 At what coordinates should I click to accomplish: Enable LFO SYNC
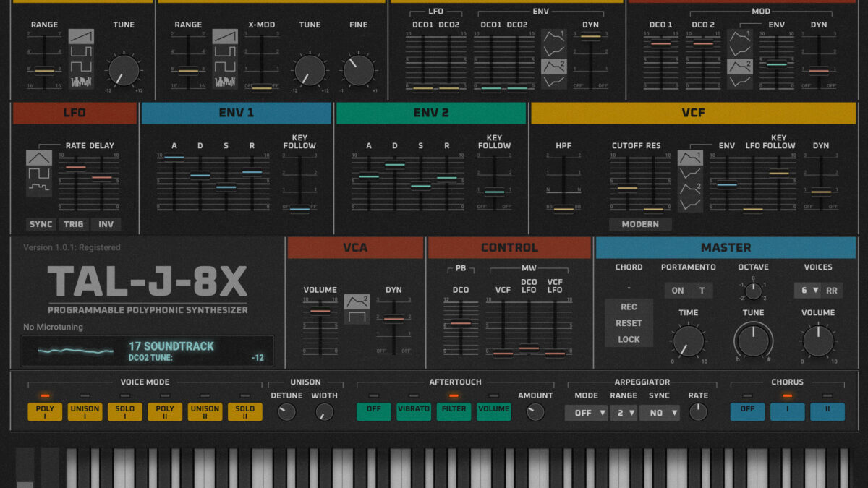point(41,224)
